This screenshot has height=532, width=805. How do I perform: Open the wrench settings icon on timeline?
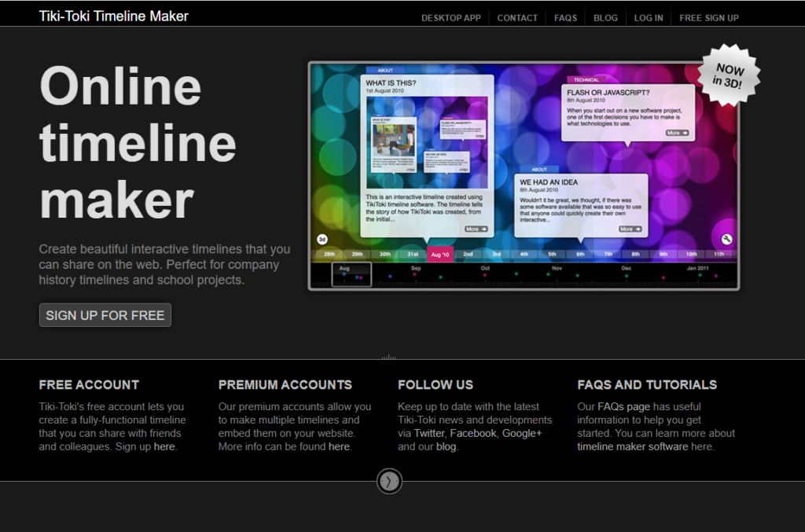(x=726, y=239)
